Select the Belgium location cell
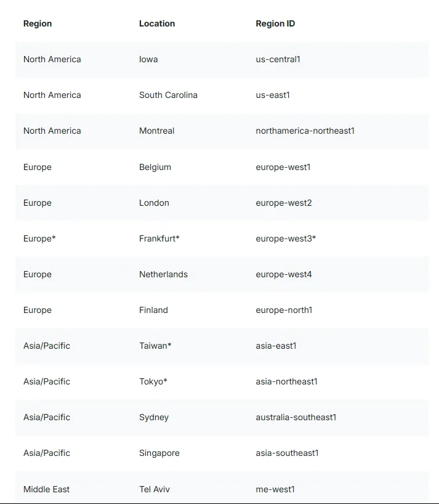This screenshot has width=439, height=504. click(x=155, y=167)
